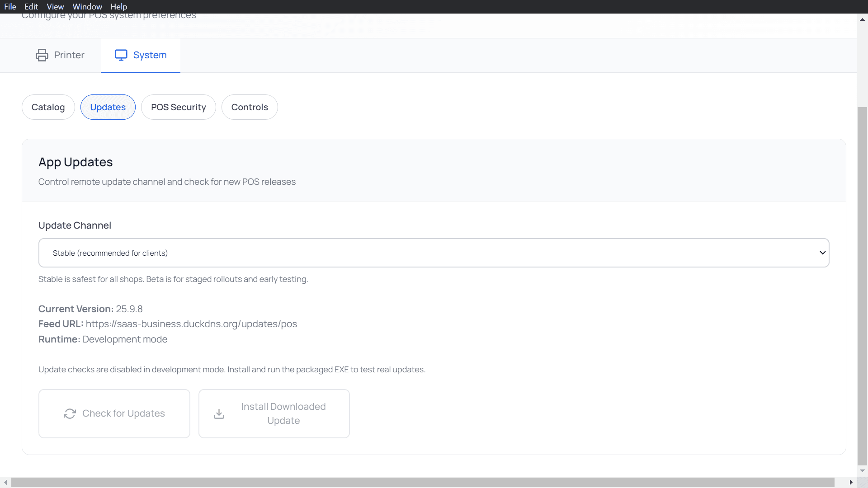
Task: Open the View menu
Action: pyautogui.click(x=55, y=7)
